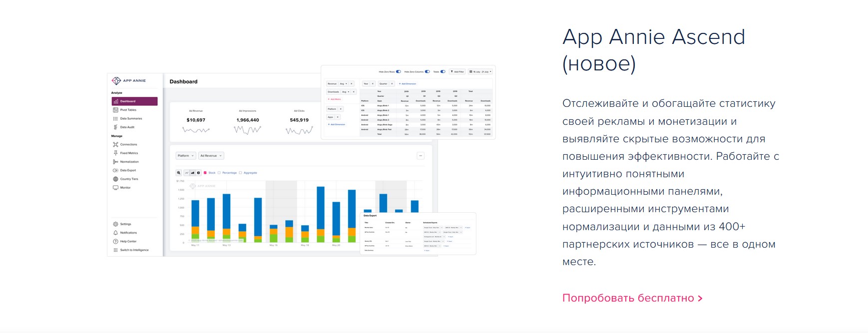The height and width of the screenshot is (333, 868).
Task: Click the Normalization sidebar icon
Action: point(116,162)
